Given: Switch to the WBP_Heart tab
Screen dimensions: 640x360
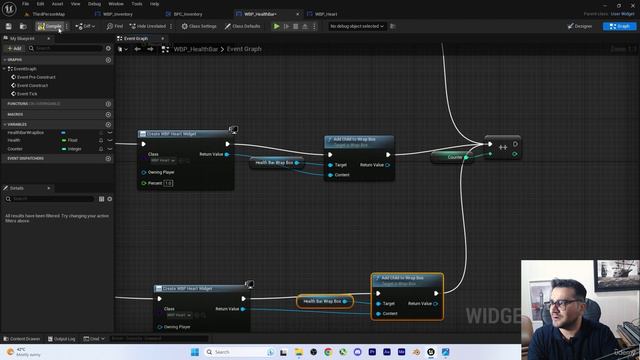Looking at the screenshot, I should [326, 14].
